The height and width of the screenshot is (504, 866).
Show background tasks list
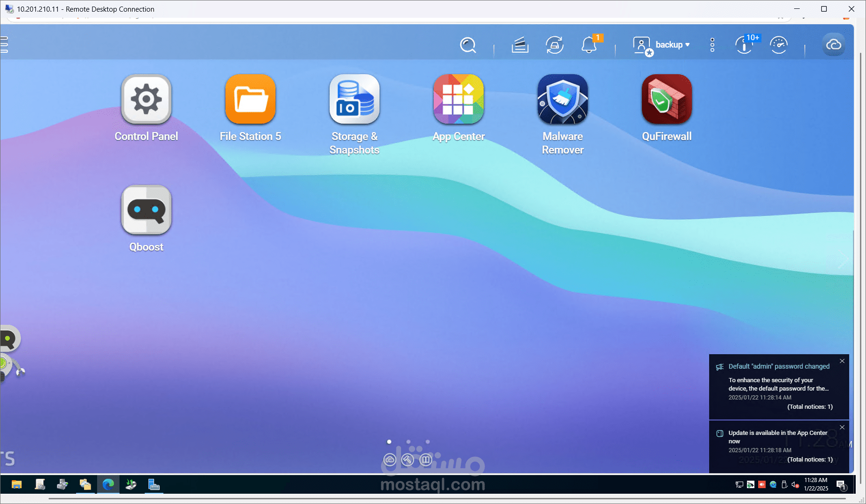[520, 45]
